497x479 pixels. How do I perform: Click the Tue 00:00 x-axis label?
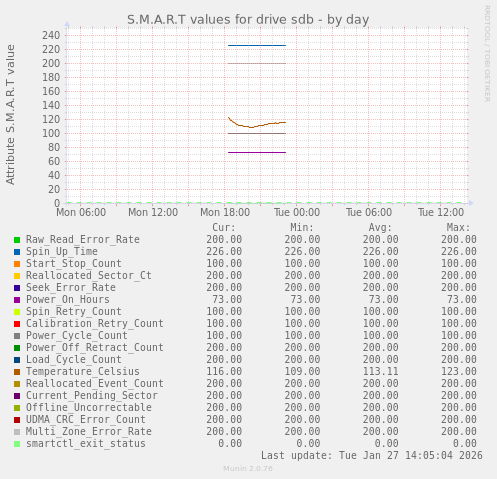click(297, 212)
